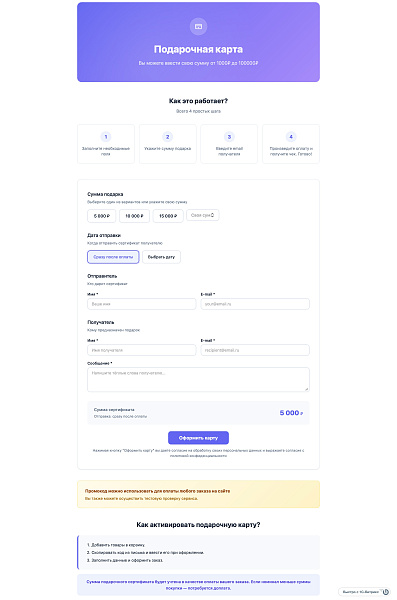Viewport: 397px width, 600px height.
Task: Click the step 3 circle icon
Action: pyautogui.click(x=229, y=137)
